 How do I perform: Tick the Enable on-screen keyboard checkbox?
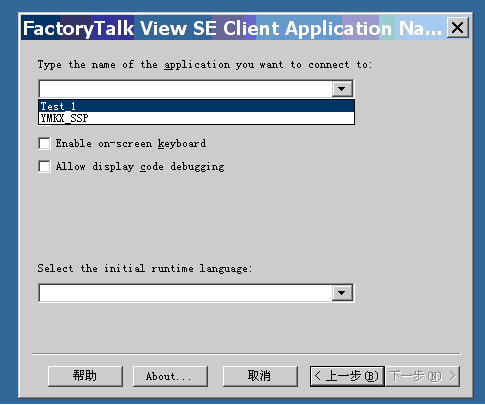pos(44,144)
